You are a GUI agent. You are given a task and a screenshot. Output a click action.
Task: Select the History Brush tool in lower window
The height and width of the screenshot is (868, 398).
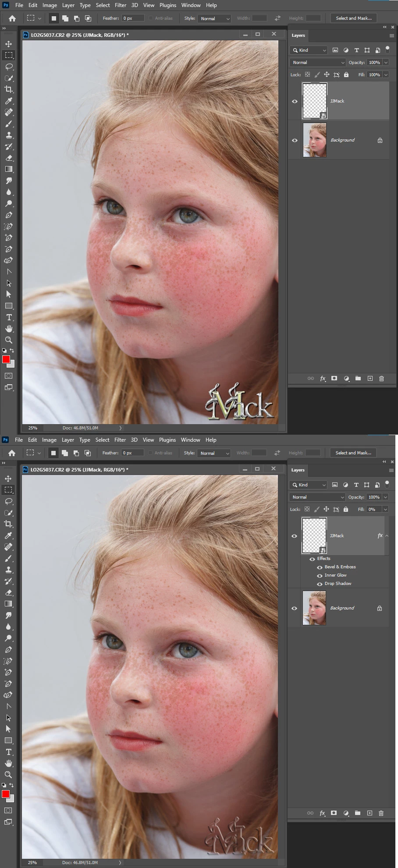[8, 581]
